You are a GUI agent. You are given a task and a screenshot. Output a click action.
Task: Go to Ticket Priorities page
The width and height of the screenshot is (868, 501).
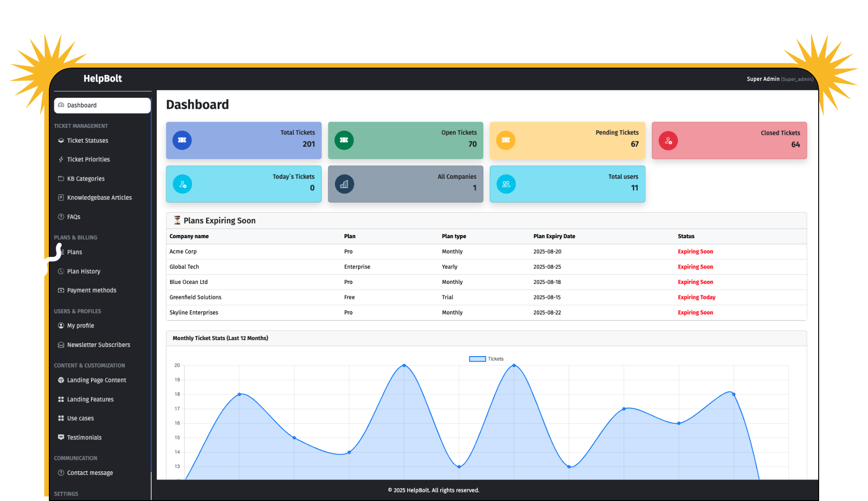[88, 160]
